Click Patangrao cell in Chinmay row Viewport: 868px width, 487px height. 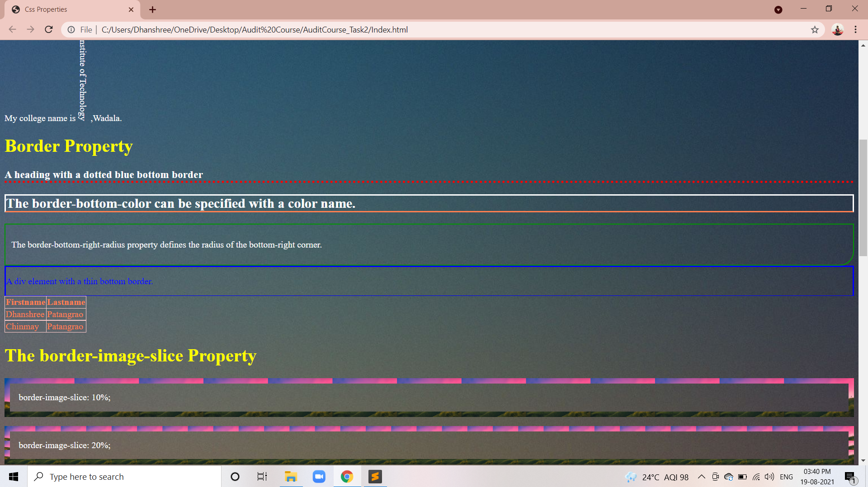coord(66,327)
